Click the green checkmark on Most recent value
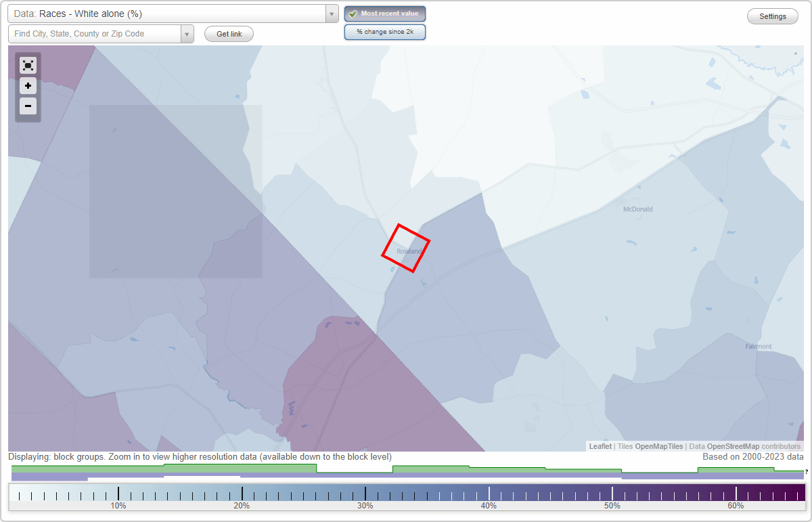This screenshot has width=812, height=522. click(353, 13)
